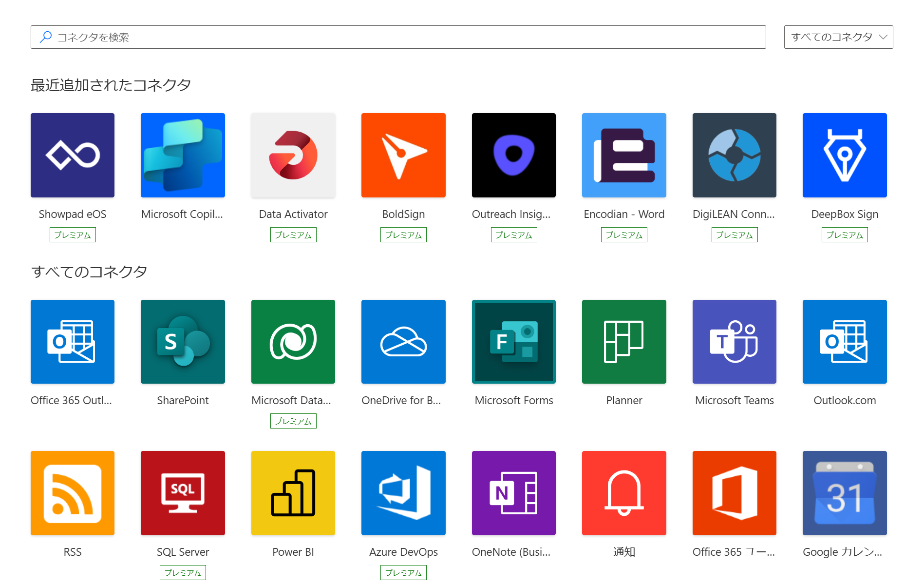This screenshot has width=924, height=585.
Task: Select the Outreach Insights connector icon
Action: (514, 155)
